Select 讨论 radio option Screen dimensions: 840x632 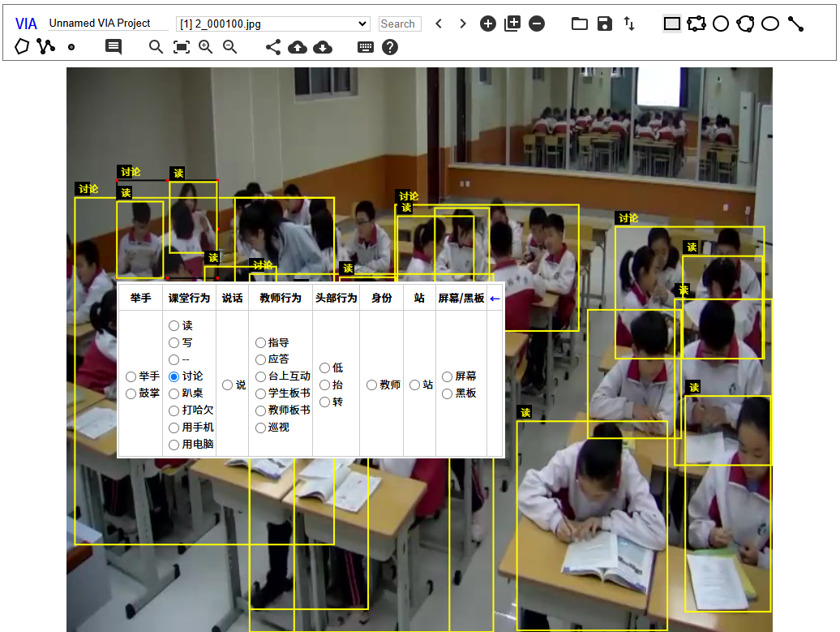[x=174, y=376]
